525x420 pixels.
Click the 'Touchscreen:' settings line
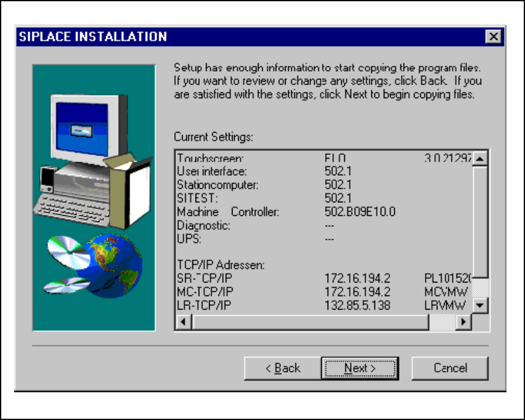pos(324,158)
